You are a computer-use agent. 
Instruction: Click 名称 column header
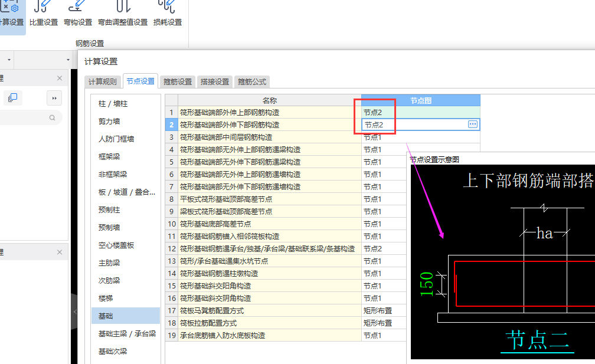(269, 100)
